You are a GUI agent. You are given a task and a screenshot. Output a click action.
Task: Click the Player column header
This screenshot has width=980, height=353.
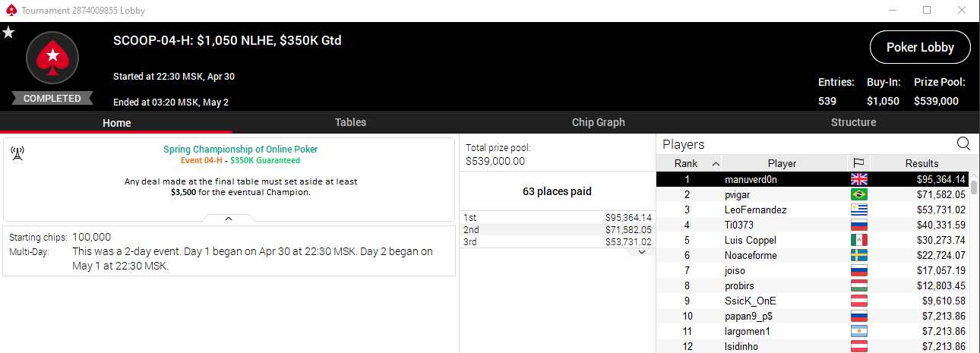coord(782,163)
